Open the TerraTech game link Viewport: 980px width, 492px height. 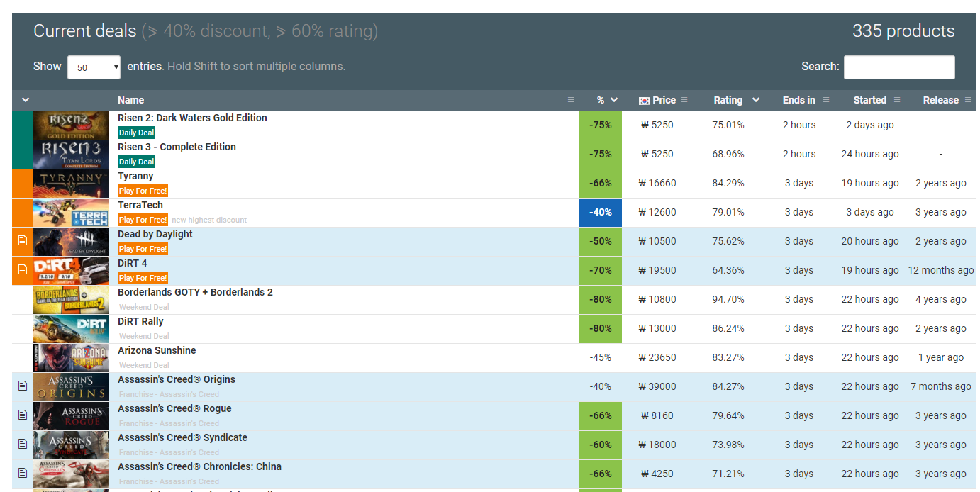pos(140,205)
